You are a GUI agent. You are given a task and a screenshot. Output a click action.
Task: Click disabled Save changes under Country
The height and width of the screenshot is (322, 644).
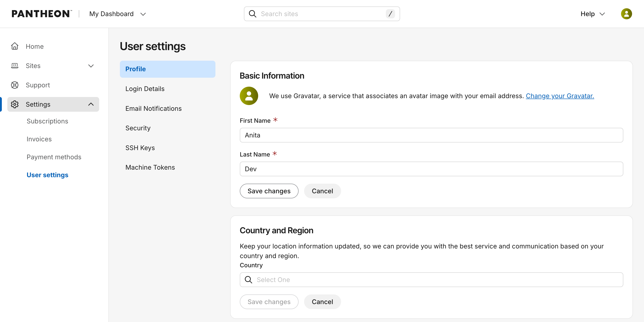click(x=269, y=302)
